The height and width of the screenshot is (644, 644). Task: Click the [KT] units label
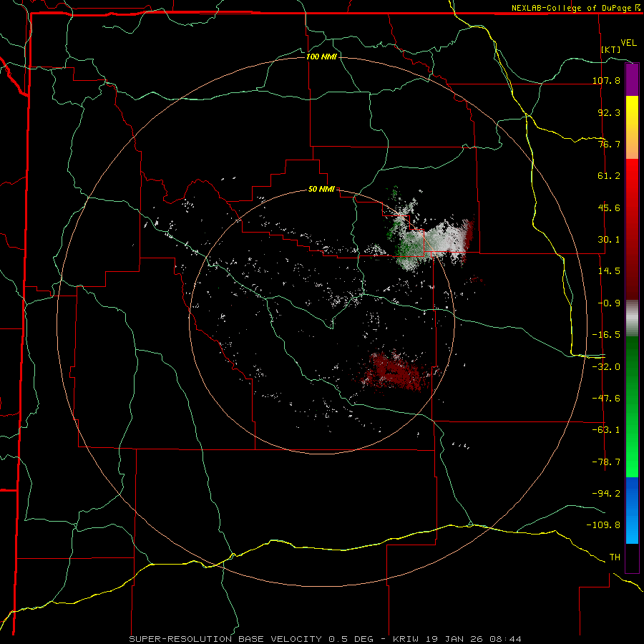pyautogui.click(x=611, y=49)
